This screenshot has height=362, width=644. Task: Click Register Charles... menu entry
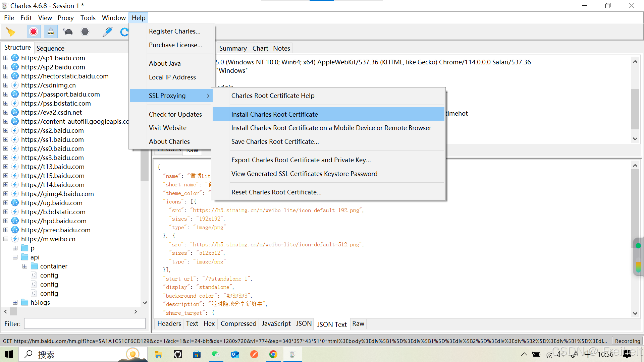(172, 31)
